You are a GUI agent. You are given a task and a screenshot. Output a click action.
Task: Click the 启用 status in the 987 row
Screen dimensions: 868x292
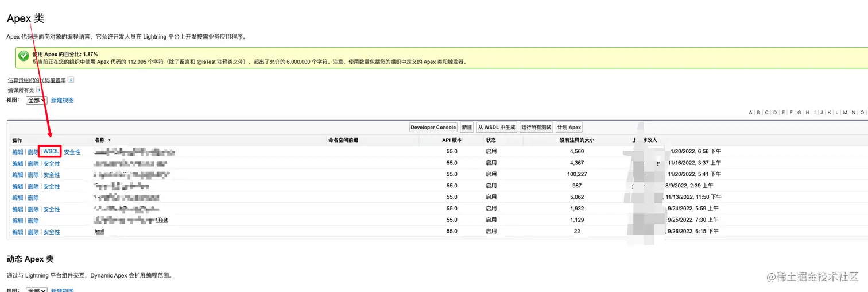(491, 186)
